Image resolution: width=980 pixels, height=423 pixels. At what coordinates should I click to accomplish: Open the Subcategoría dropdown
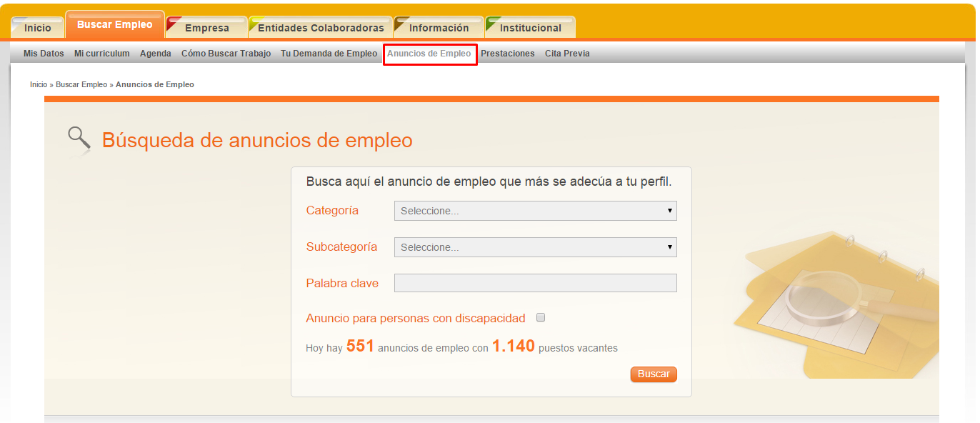point(535,247)
